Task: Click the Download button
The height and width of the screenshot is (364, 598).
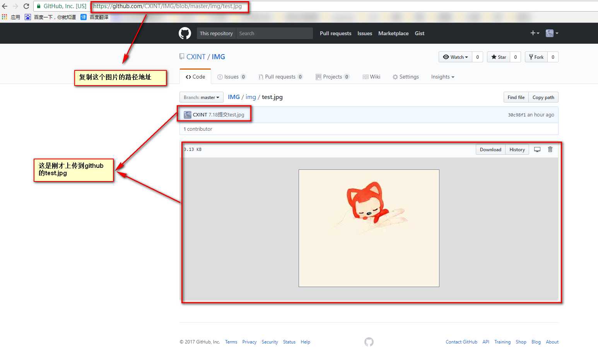Action: (490, 150)
